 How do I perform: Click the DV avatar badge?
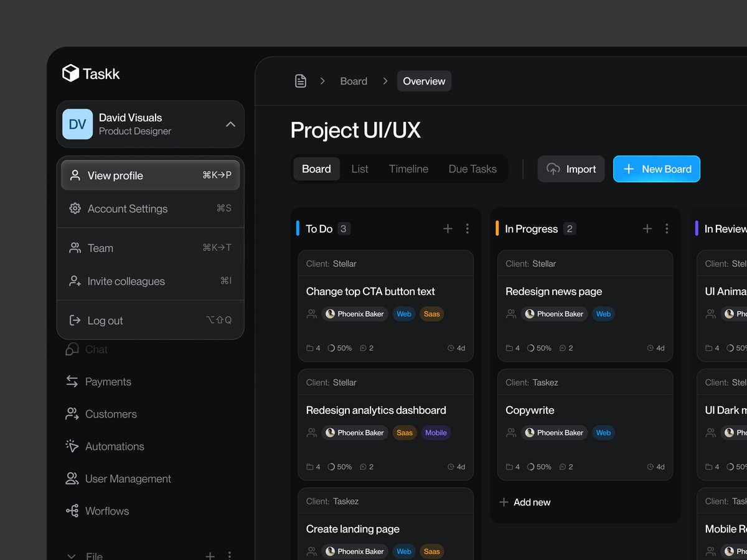pyautogui.click(x=77, y=124)
